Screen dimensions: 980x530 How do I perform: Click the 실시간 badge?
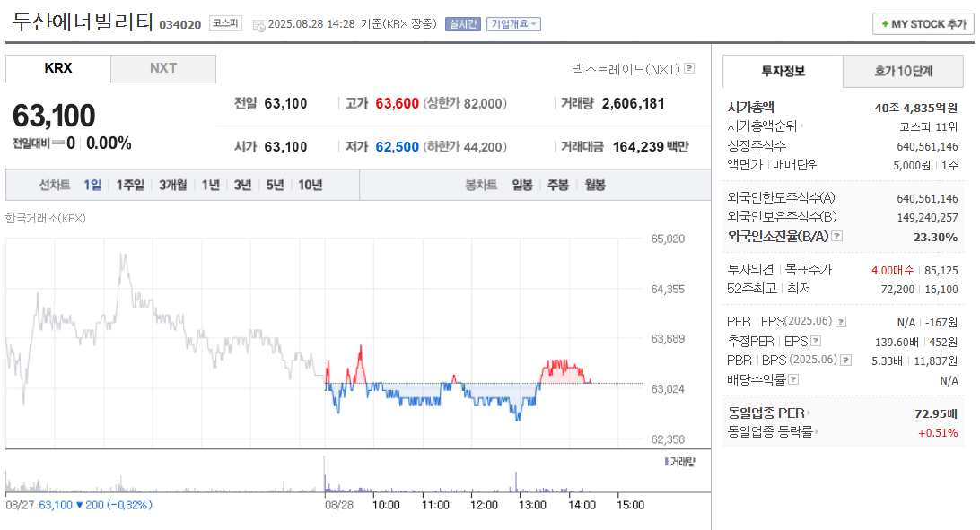(x=462, y=23)
